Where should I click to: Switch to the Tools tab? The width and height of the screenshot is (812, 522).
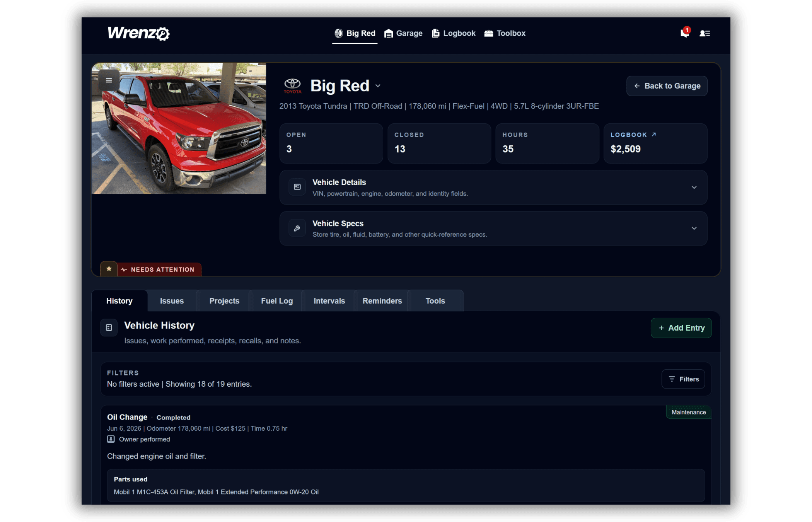click(x=435, y=301)
